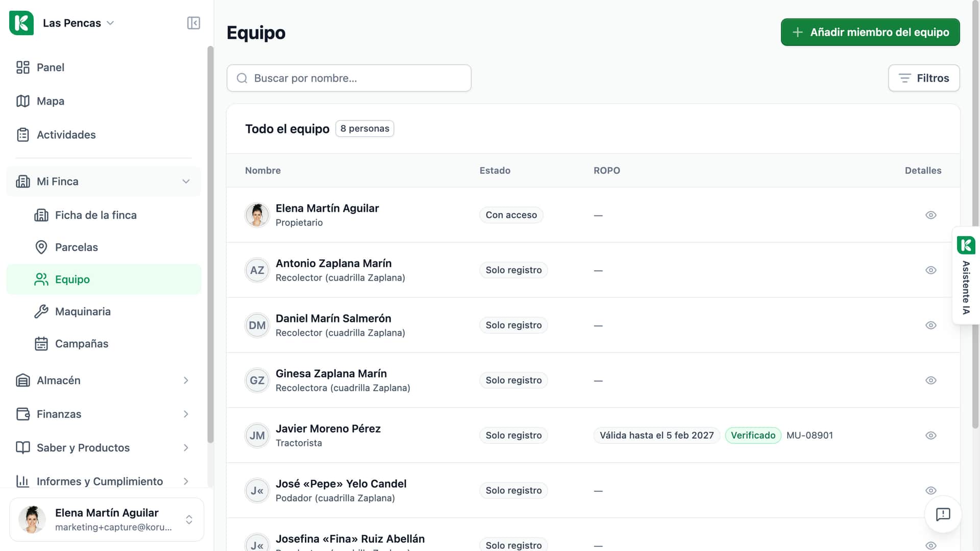The width and height of the screenshot is (980, 551).
Task: Open Ficha de la finca
Action: point(104,215)
